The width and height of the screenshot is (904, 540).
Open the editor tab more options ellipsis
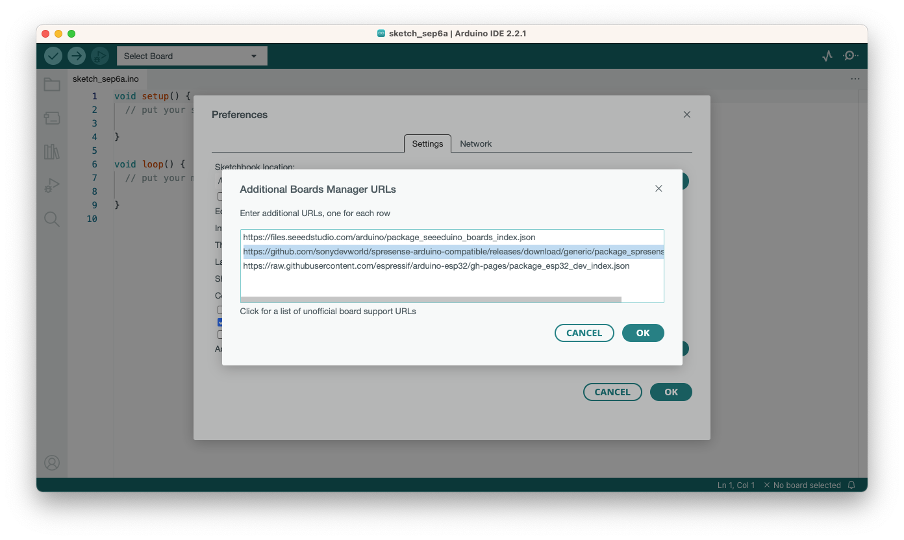[855, 79]
